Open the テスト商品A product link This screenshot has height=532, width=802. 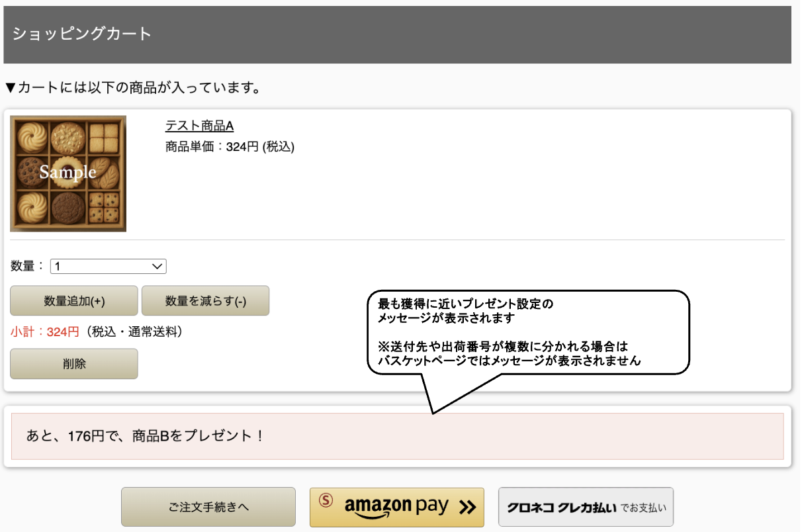(x=199, y=126)
